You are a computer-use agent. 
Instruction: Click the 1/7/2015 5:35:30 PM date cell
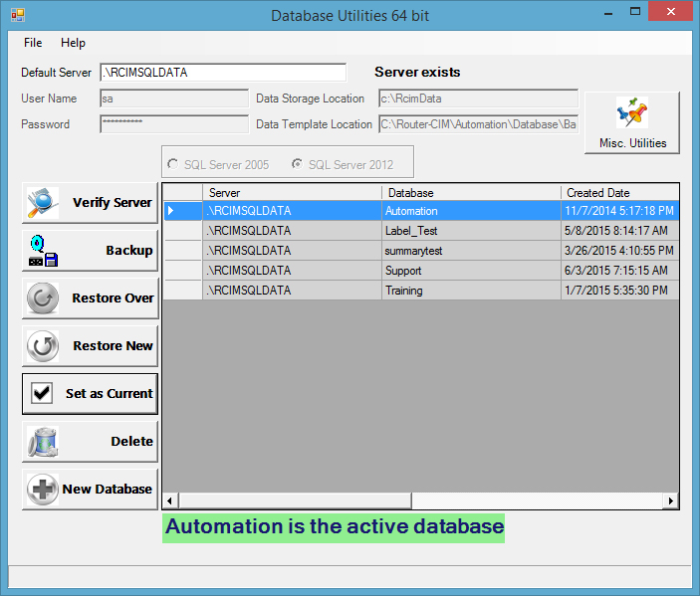(619, 290)
